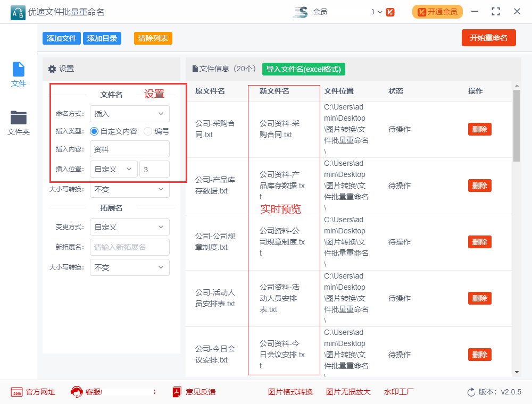
Task: Click the app logo icon in title bar
Action: tap(18, 13)
